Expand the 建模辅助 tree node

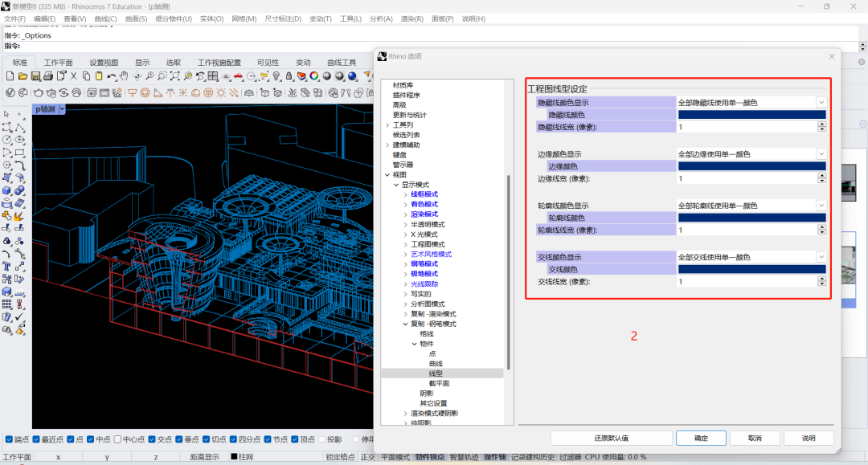[x=387, y=145]
